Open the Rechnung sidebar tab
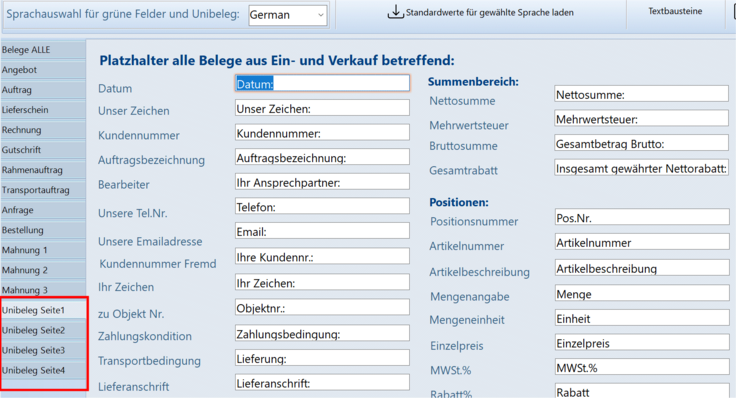 pos(43,130)
